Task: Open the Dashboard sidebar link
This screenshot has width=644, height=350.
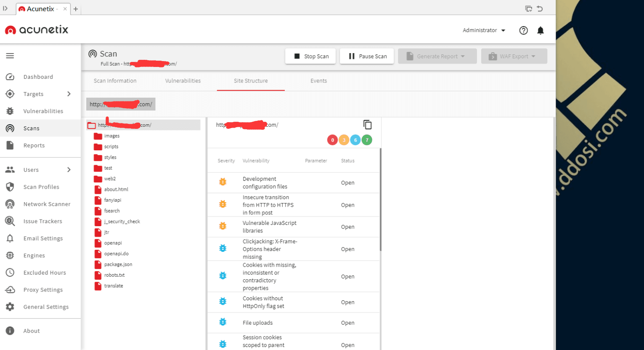Action: tap(38, 77)
